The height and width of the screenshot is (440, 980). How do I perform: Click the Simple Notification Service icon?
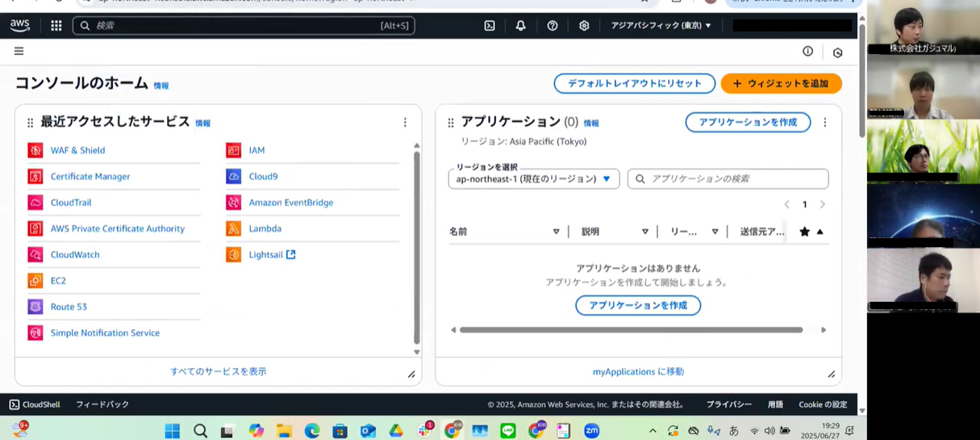(x=35, y=333)
